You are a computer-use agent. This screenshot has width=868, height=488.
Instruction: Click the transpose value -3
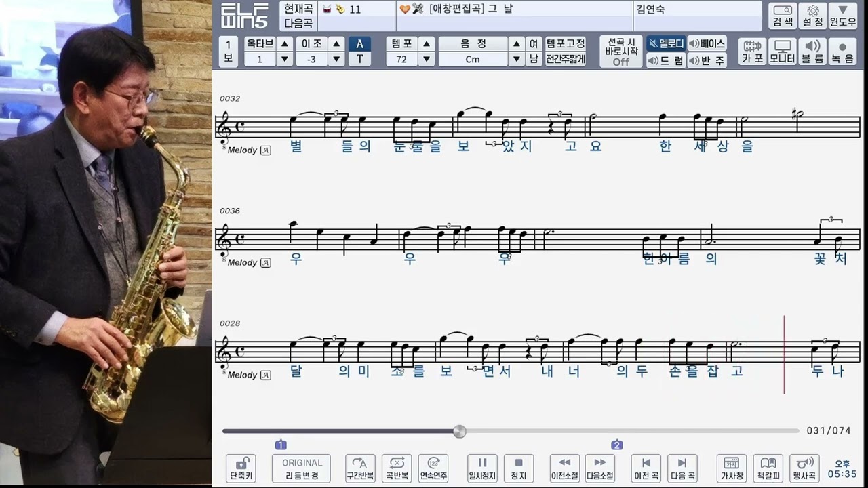pyautogui.click(x=311, y=59)
